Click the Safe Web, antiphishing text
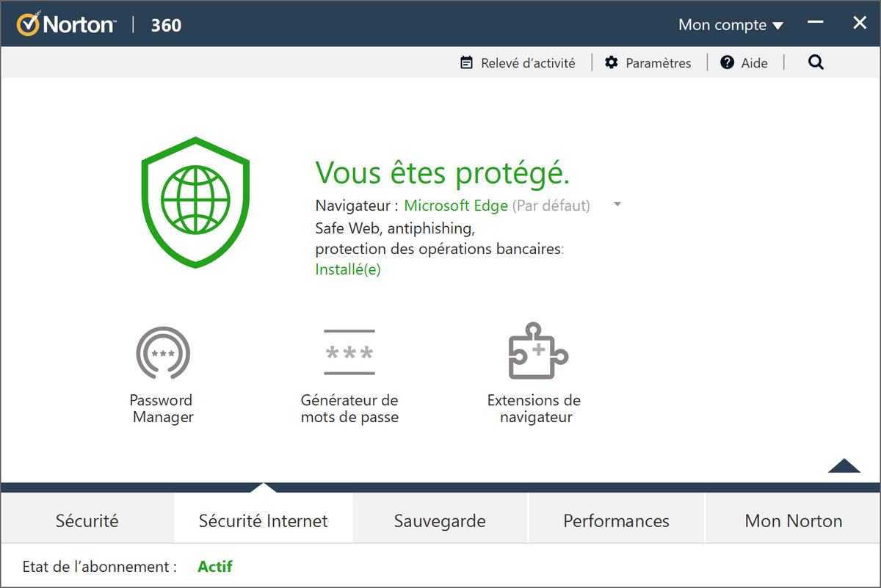Image resolution: width=881 pixels, height=588 pixels. click(396, 228)
